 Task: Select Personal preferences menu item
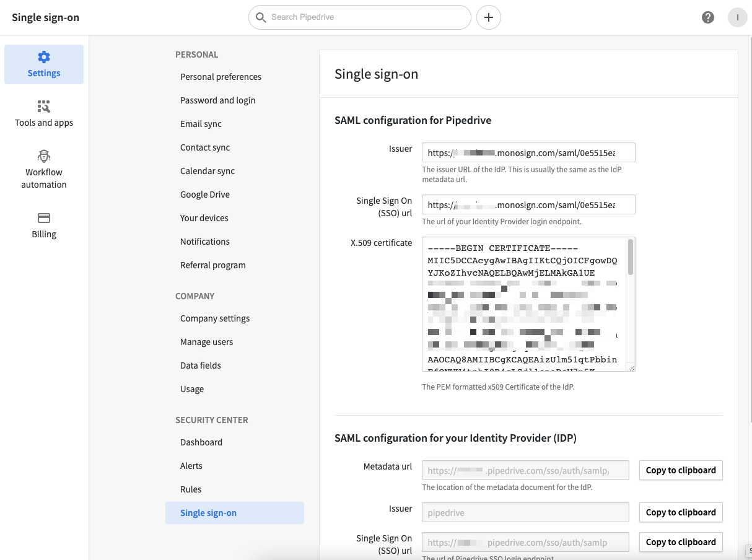[221, 77]
